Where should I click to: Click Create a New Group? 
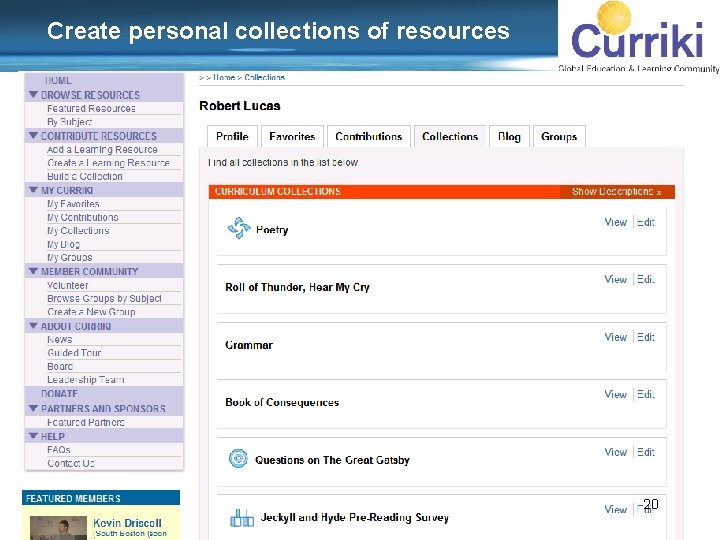(91, 312)
